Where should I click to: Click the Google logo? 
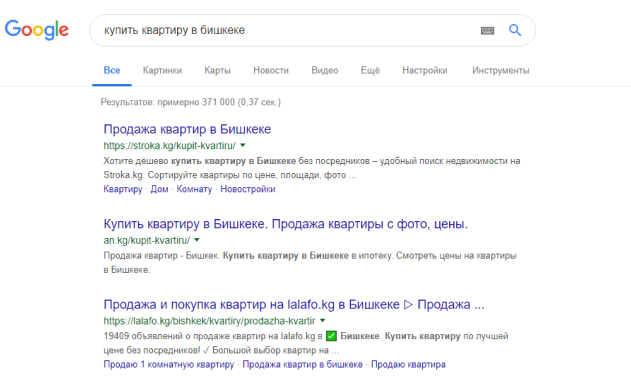click(x=37, y=30)
